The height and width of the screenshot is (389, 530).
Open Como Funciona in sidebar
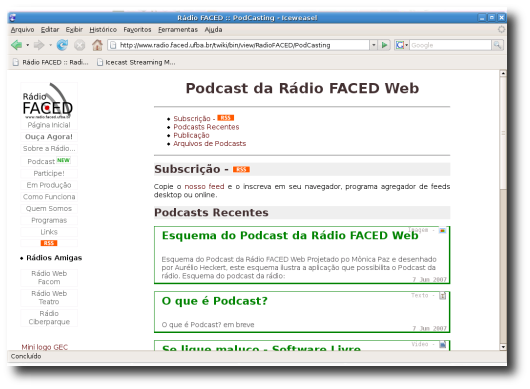pos(49,197)
